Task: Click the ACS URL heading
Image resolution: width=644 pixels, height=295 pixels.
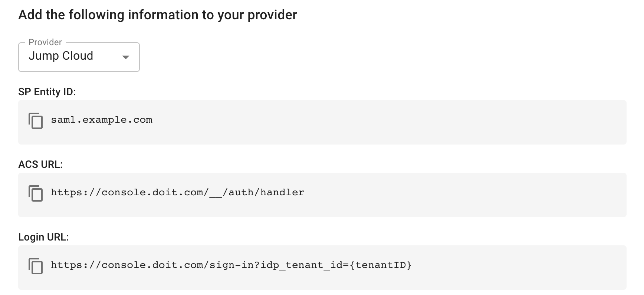Action: [x=40, y=165]
